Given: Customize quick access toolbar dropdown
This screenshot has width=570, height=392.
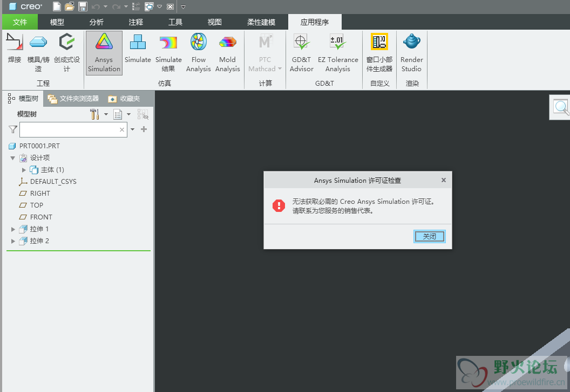Looking at the screenshot, I should [183, 6].
